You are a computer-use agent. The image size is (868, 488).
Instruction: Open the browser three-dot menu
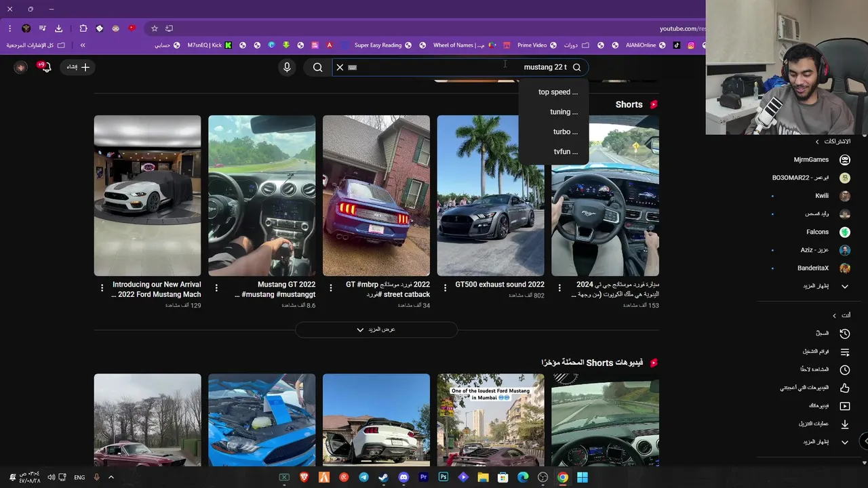click(x=9, y=28)
